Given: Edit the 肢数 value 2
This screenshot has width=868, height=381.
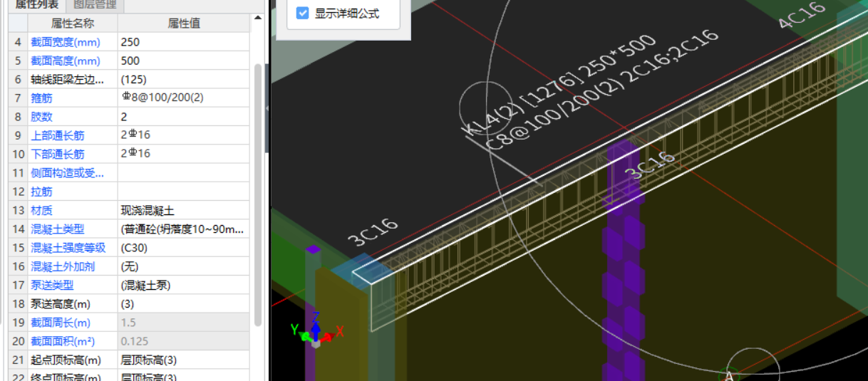Looking at the screenshot, I should [x=184, y=117].
